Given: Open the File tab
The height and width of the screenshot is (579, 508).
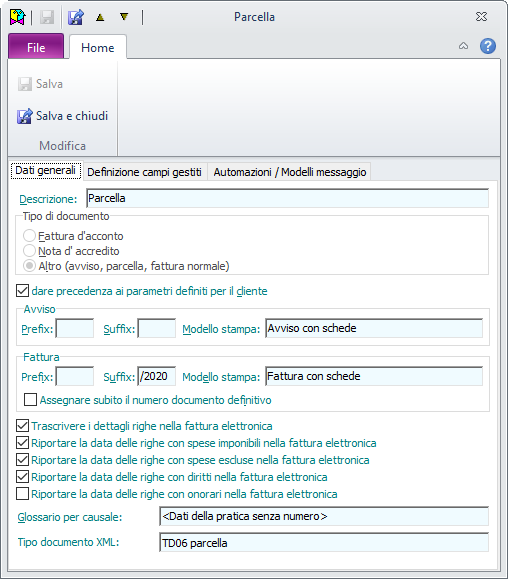Looking at the screenshot, I should (36, 47).
